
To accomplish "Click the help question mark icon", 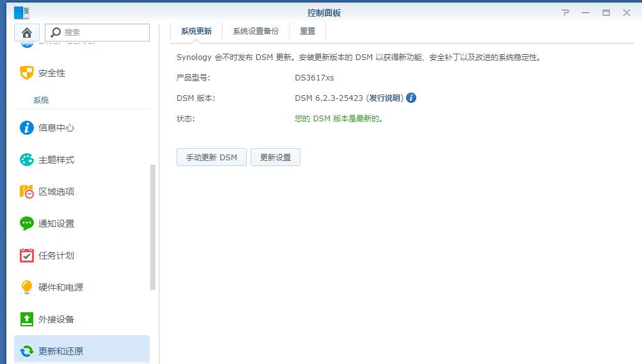I will tap(565, 13).
